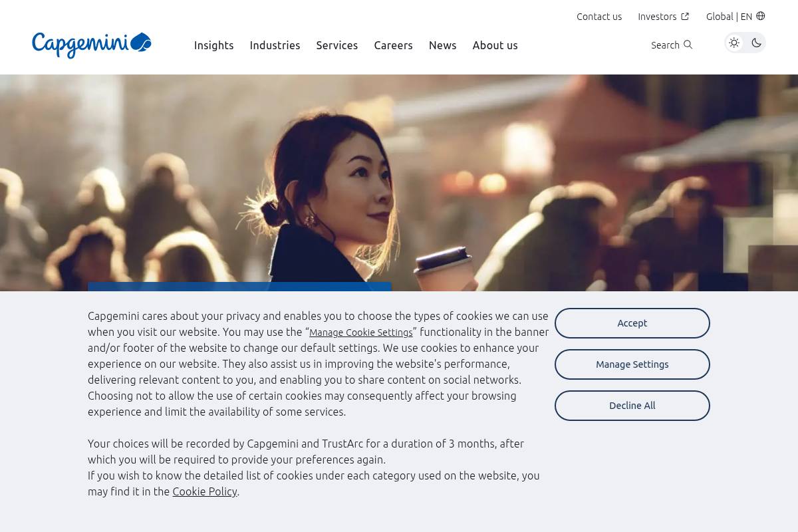798x532 pixels.
Task: Open the About us menu
Action: (x=495, y=45)
